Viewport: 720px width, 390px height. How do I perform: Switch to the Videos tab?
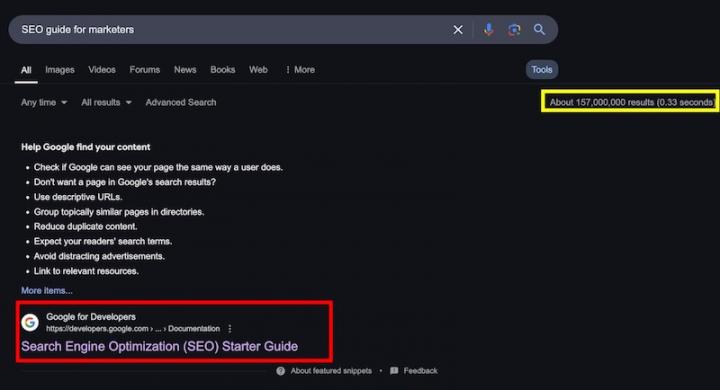(x=102, y=70)
